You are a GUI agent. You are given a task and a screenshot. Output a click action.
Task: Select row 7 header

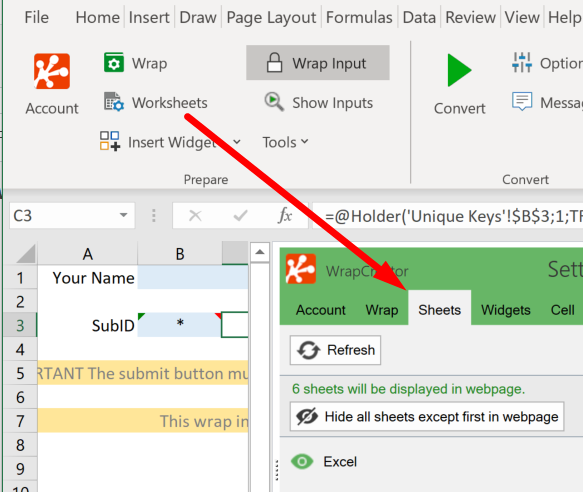tap(20, 421)
